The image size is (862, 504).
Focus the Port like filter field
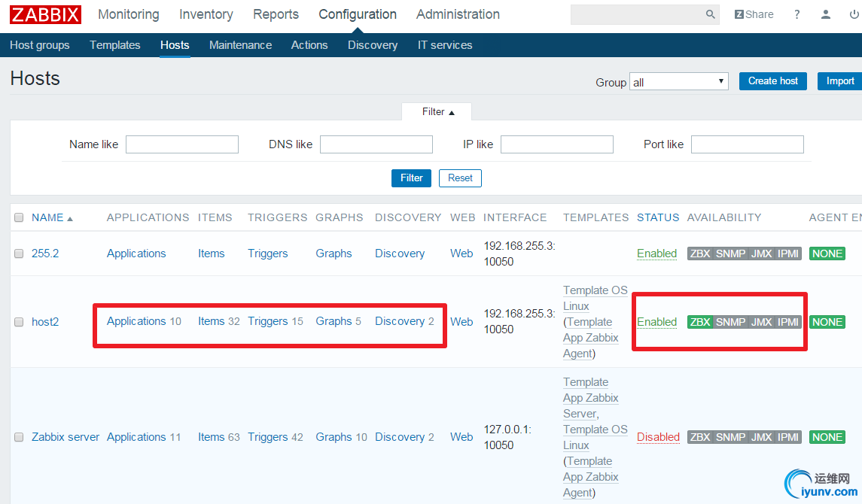coord(747,144)
